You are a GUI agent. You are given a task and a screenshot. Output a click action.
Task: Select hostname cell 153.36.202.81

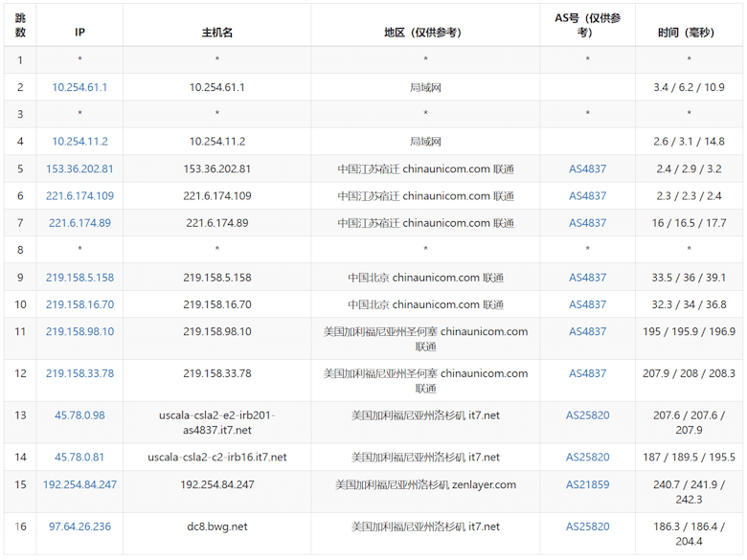click(216, 168)
